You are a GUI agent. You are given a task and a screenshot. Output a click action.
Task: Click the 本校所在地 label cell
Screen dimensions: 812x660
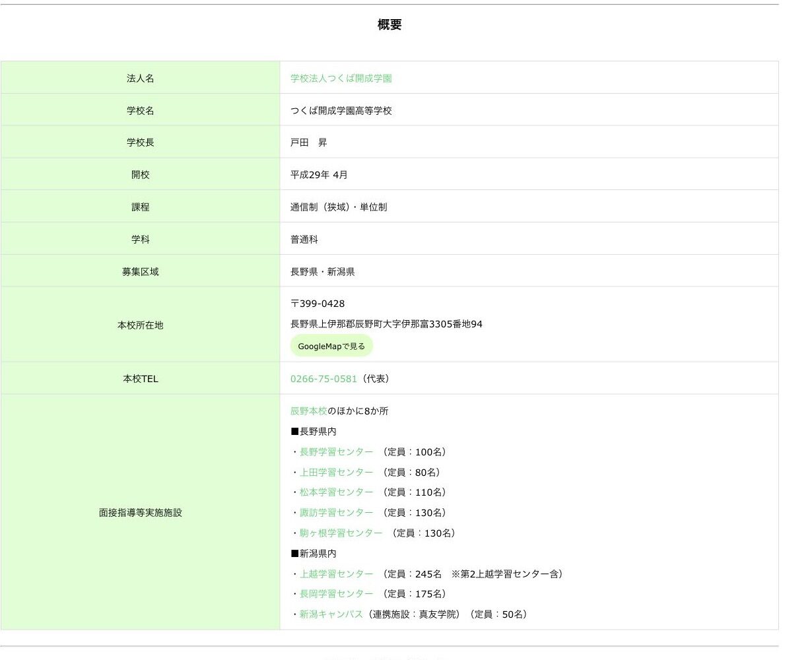point(140,325)
